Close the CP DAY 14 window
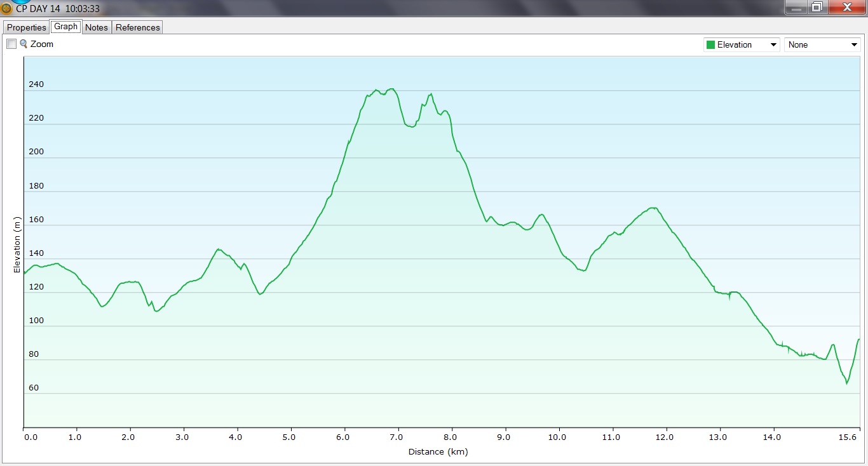This screenshot has width=868, height=466. click(846, 7)
